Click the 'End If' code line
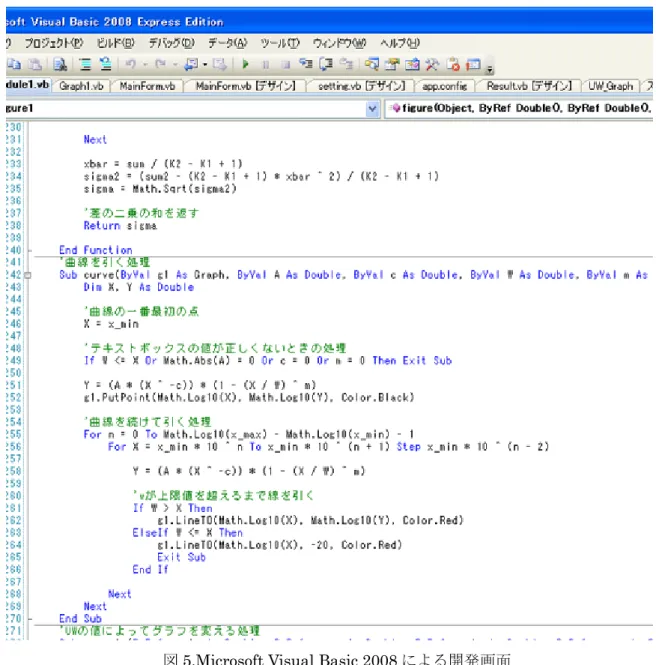656x665 pixels. point(150,570)
